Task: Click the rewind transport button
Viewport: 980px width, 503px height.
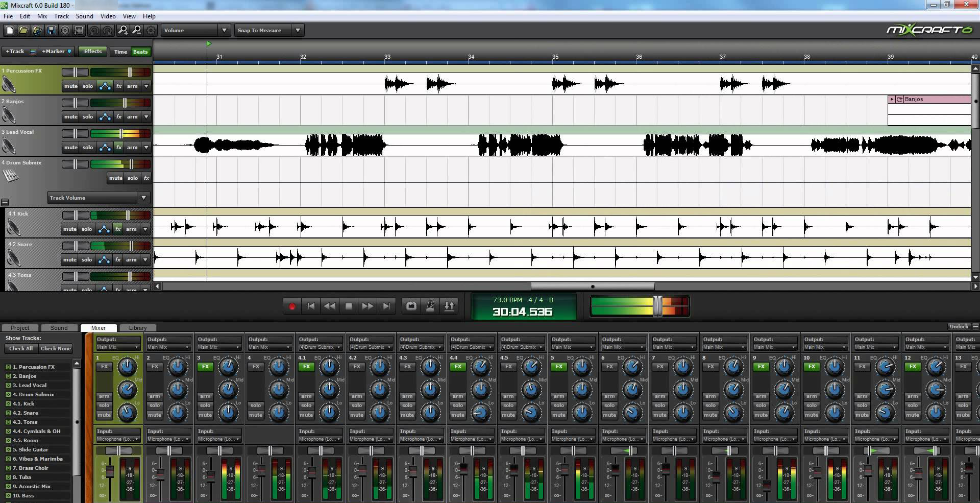Action: (330, 306)
